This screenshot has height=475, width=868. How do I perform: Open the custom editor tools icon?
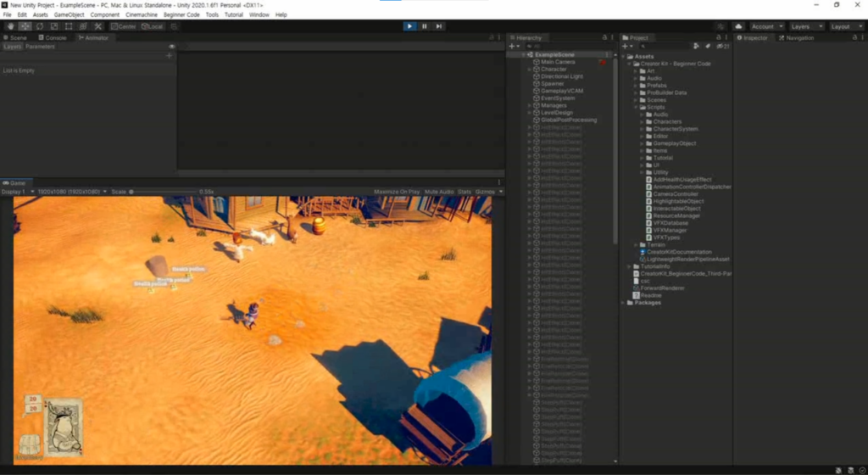coord(98,26)
